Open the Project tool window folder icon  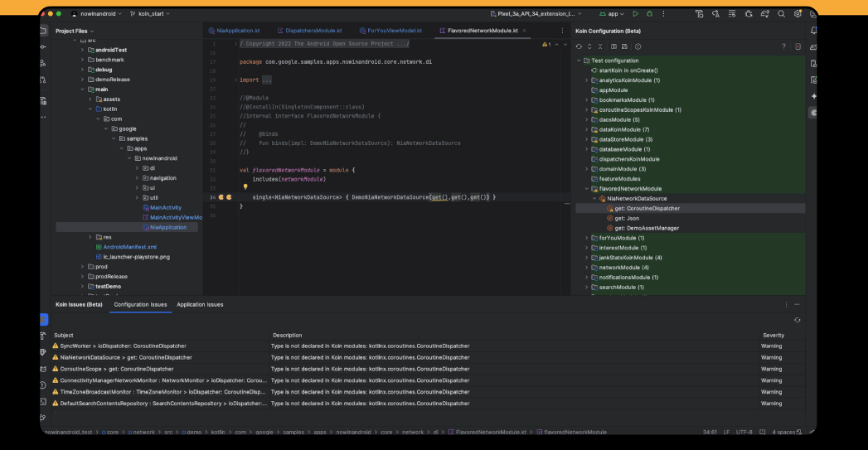pos(43,31)
